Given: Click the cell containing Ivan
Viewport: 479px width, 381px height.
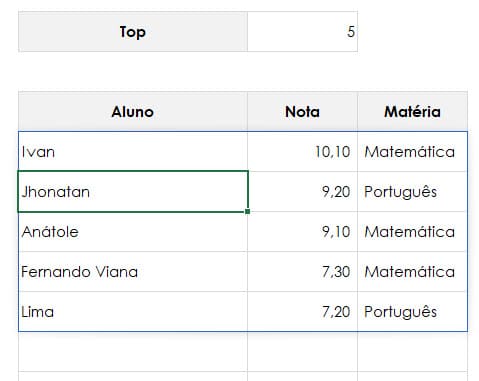Looking at the screenshot, I should tap(133, 152).
